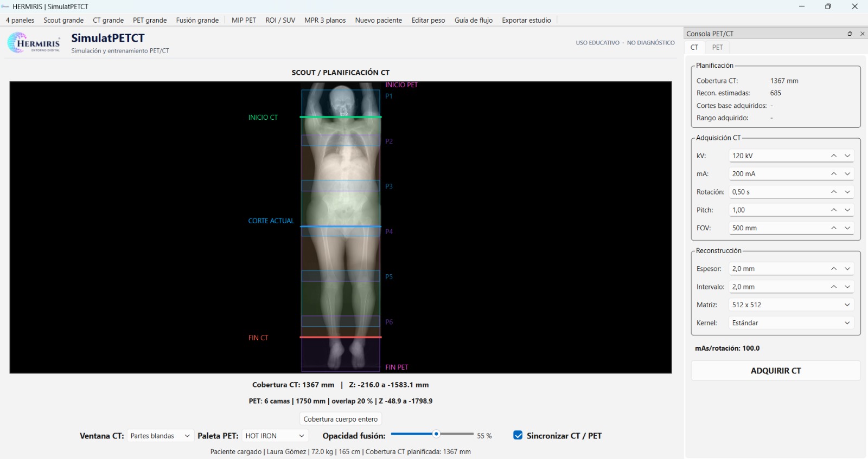Image resolution: width=868 pixels, height=459 pixels.
Task: Click the ADQUIRIR CT button
Action: (776, 371)
